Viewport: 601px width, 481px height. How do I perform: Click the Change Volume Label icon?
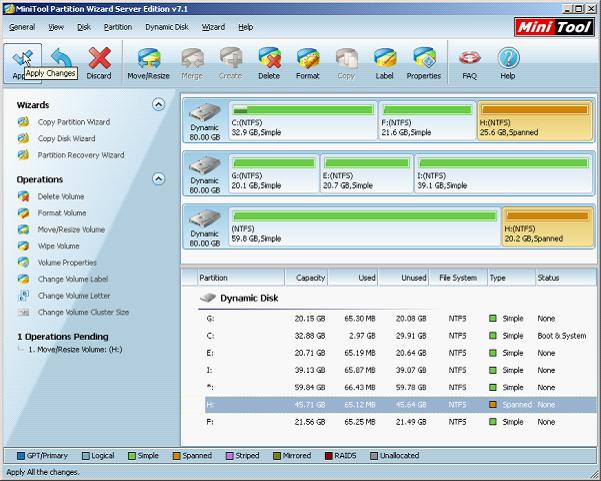coord(23,279)
